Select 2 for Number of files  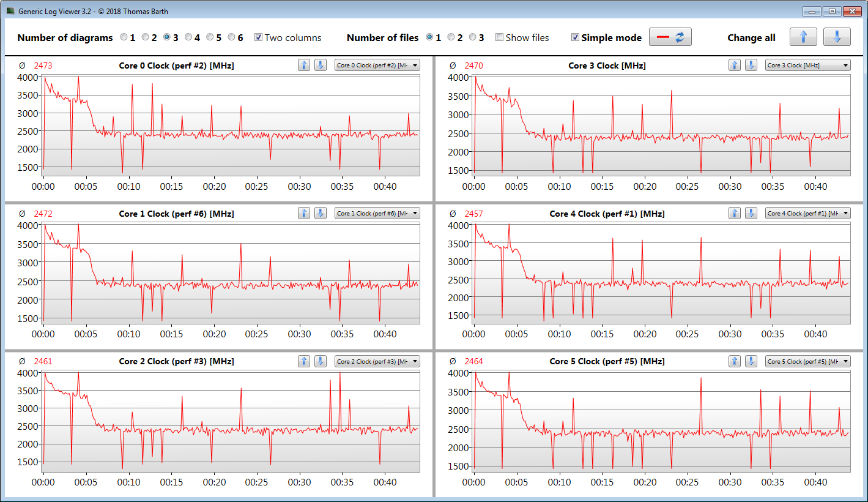coord(451,37)
